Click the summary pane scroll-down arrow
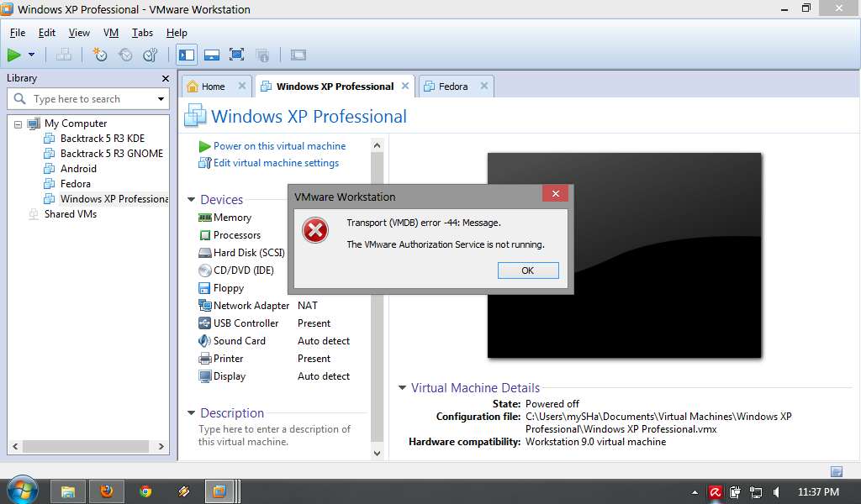The width and height of the screenshot is (861, 504). click(377, 453)
